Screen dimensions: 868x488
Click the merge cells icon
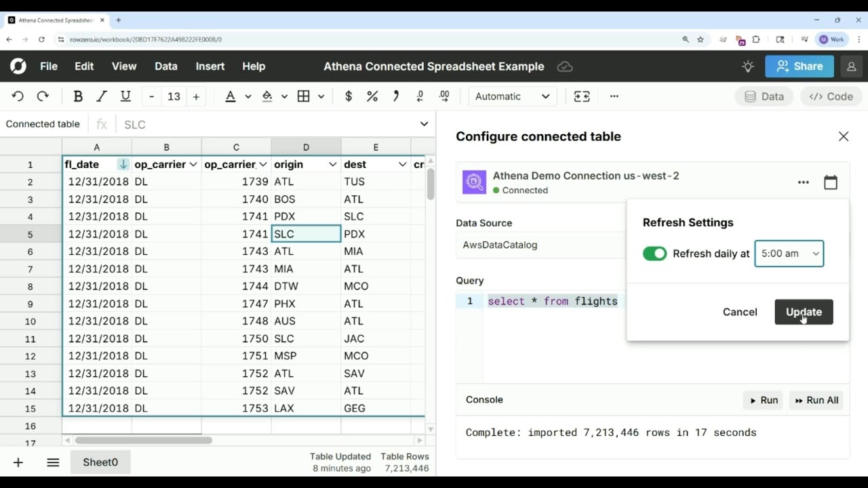tap(582, 96)
